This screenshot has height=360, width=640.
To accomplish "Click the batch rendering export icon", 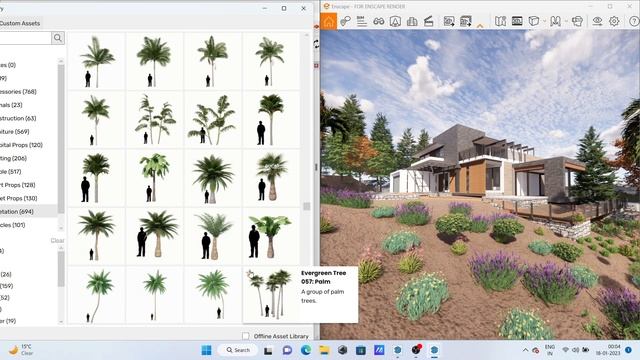I will click(466, 21).
